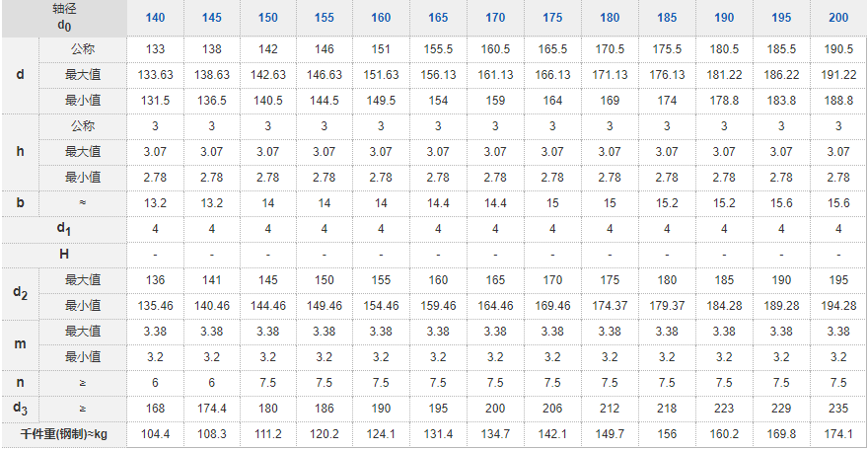Click the d maximum value 133.63

point(155,74)
